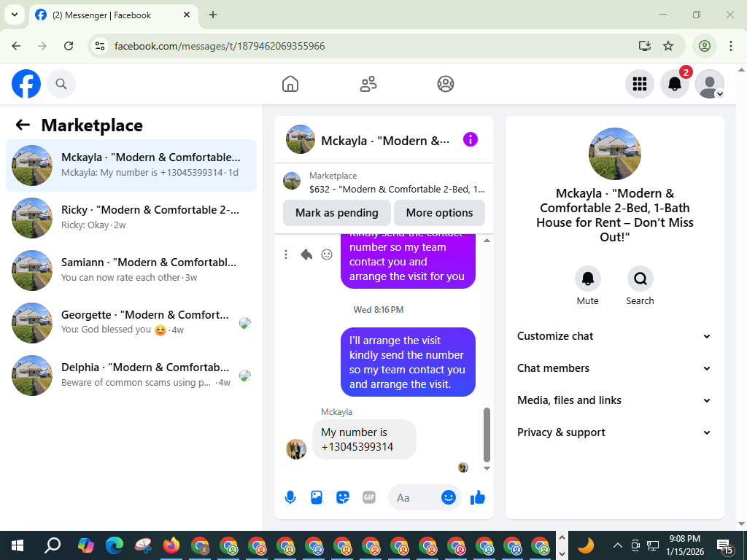Screen dimensions: 747x560
Task: Click the Facebook logo
Action: pyautogui.click(x=26, y=84)
